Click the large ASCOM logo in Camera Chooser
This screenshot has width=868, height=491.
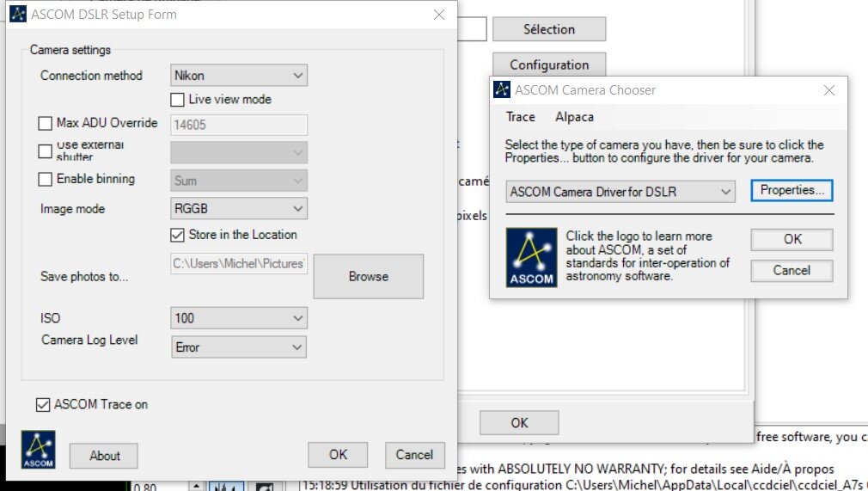(531, 257)
